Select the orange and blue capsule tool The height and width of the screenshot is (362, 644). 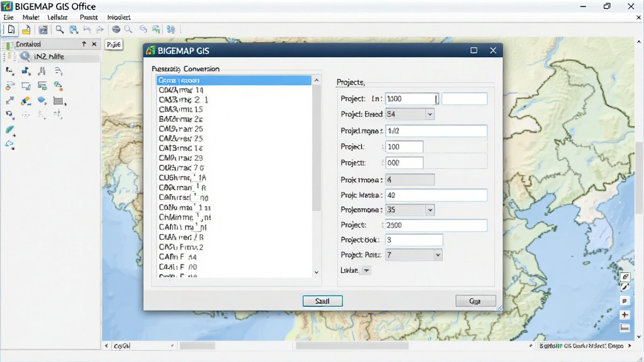(x=25, y=101)
